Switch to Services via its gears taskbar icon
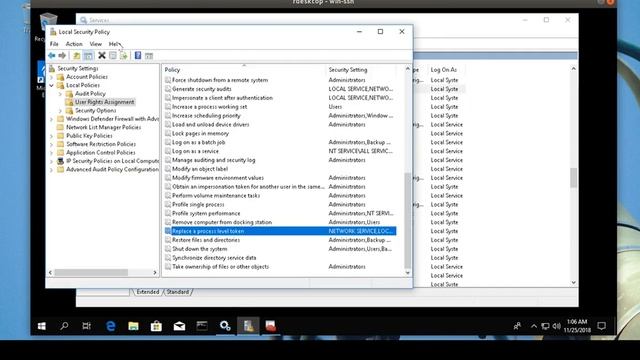This screenshot has height=360, width=640. coord(225,326)
